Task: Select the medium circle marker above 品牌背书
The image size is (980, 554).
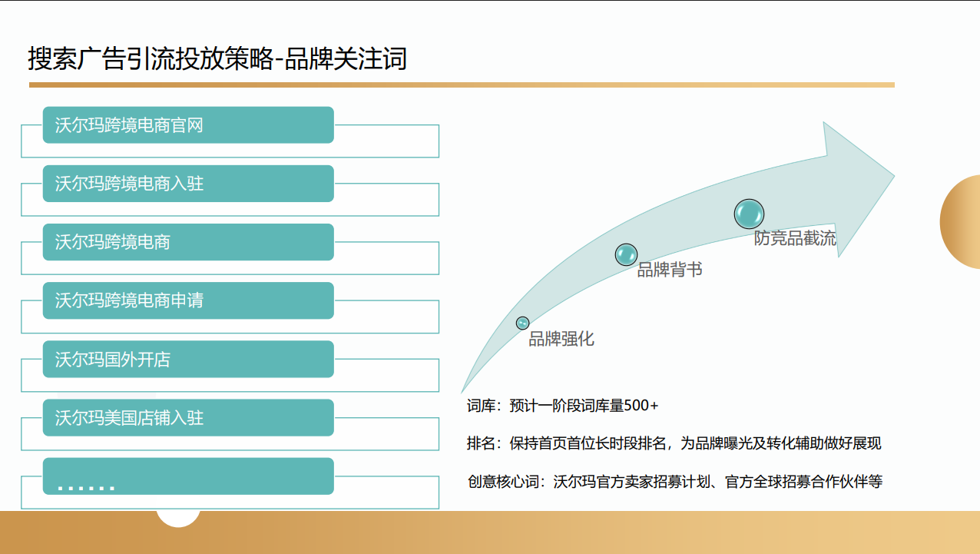Action: (x=627, y=254)
